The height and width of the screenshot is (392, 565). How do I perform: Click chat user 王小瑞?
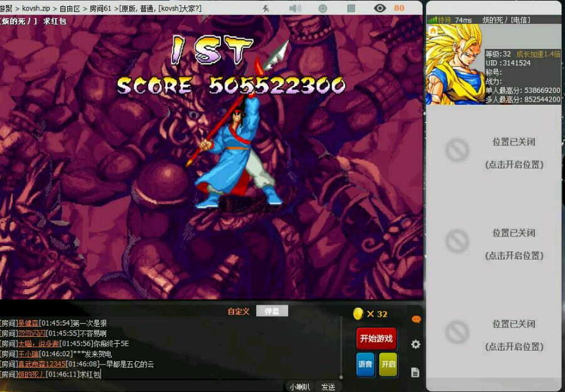[x=28, y=354]
